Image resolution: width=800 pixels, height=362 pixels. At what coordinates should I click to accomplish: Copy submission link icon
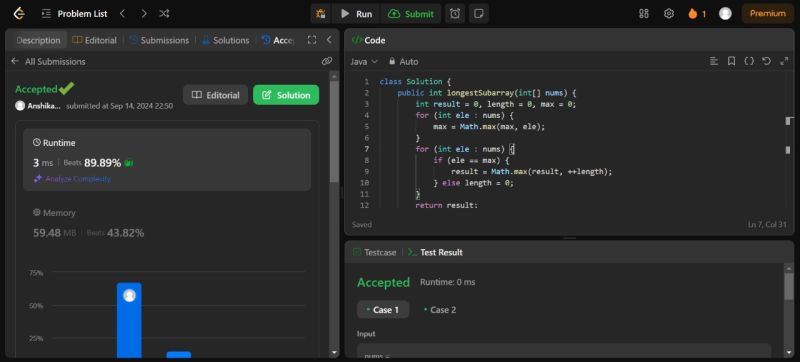[327, 62]
